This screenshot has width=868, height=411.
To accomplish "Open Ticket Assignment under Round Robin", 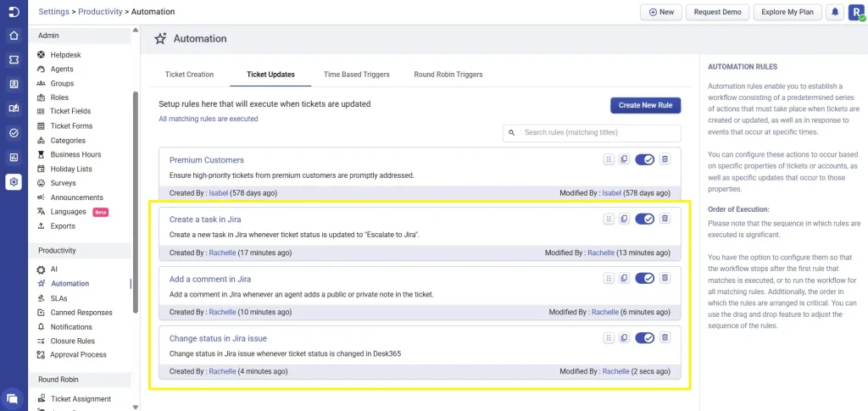I will tap(81, 399).
